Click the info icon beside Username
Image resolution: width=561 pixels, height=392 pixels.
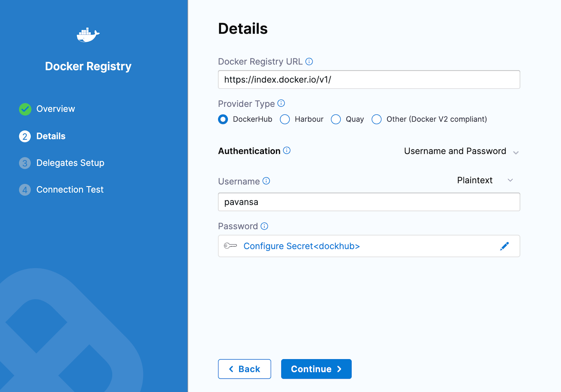point(266,181)
